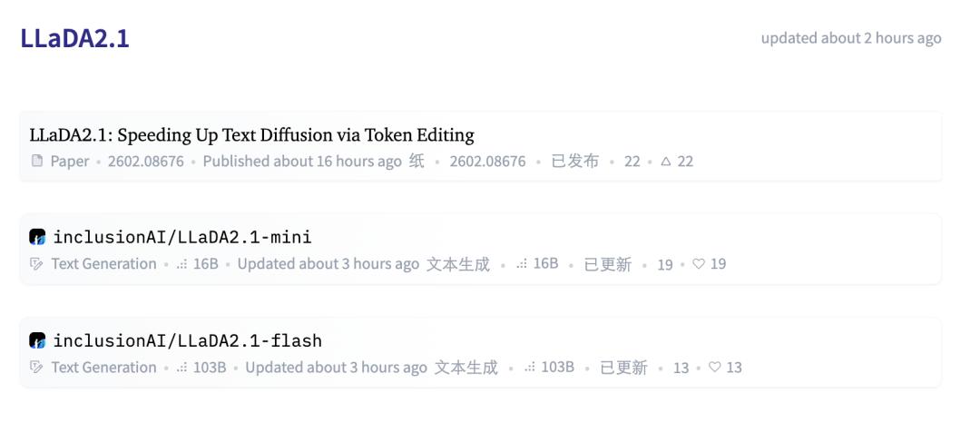Like the LLaDA2.1-flash model via heart icon
Viewport: 980px width, 433px height.
tap(715, 368)
